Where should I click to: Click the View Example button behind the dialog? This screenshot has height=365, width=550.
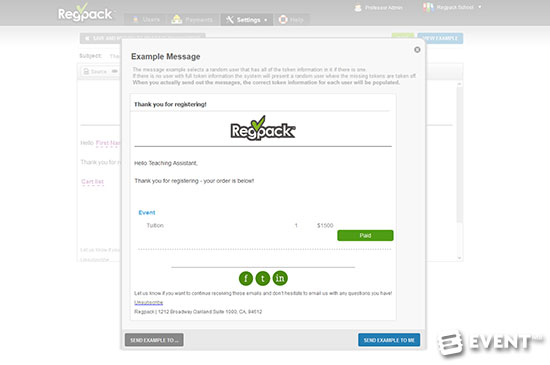click(x=440, y=38)
